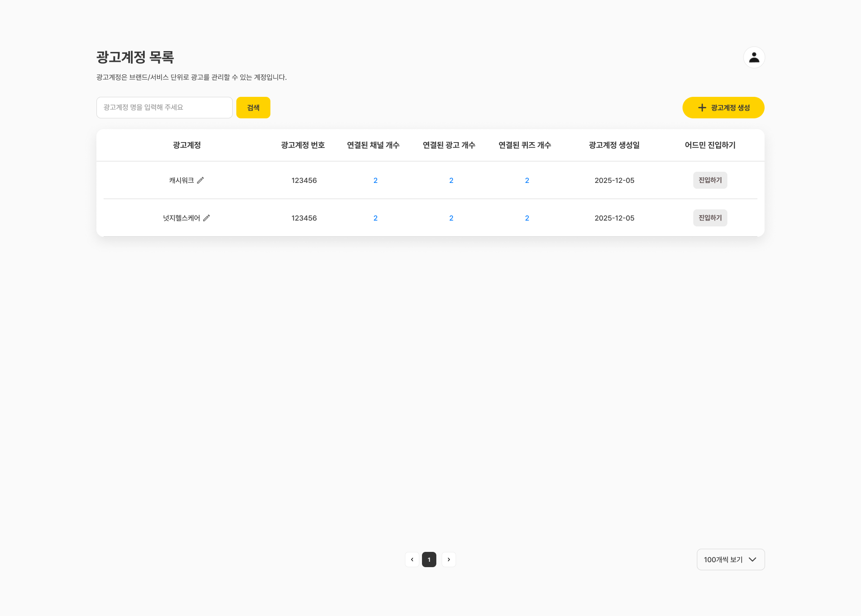The height and width of the screenshot is (616, 861).
Task: Click the 광고계정 column header
Action: [x=187, y=145]
